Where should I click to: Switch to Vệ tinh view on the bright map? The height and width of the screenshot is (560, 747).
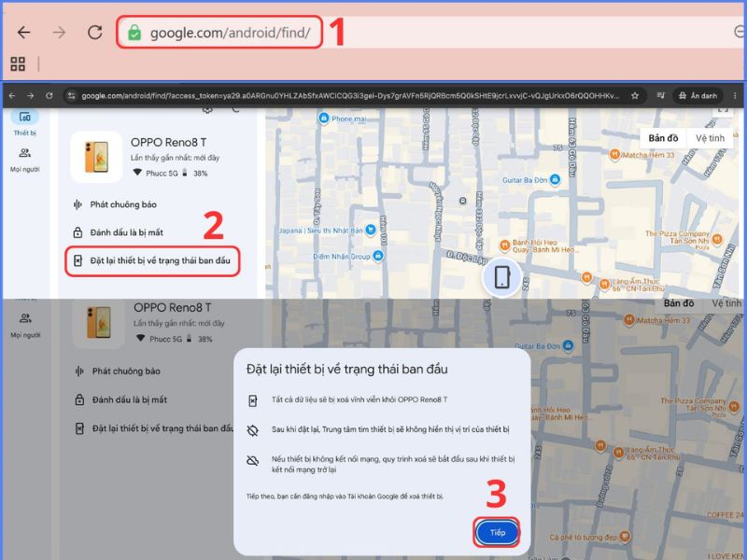(710, 138)
